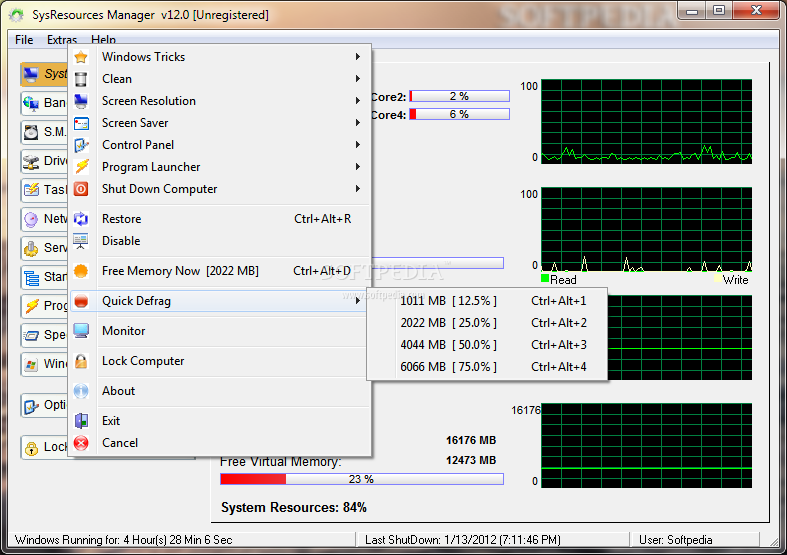Click the Disable presentation icon
The image size is (787, 555).
tap(81, 241)
